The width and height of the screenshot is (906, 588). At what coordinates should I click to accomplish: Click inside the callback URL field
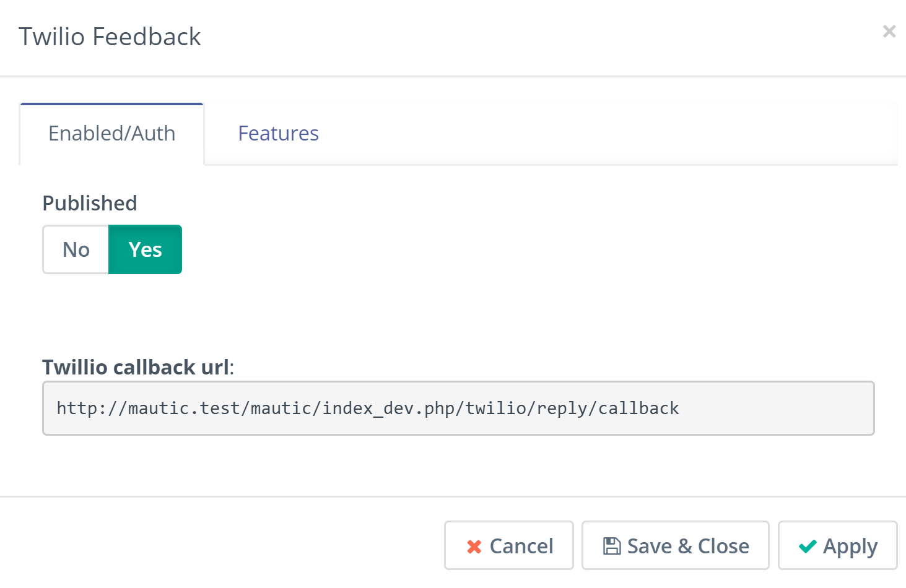point(458,408)
